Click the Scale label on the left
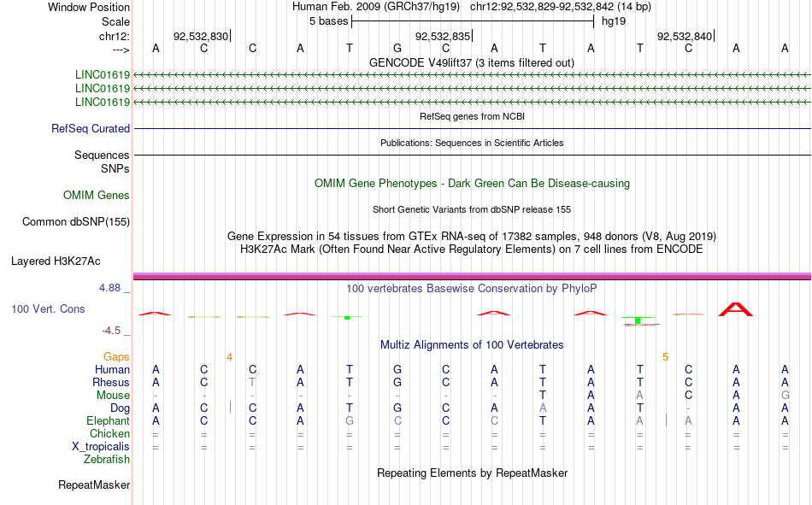The height and width of the screenshot is (505, 812). point(115,21)
